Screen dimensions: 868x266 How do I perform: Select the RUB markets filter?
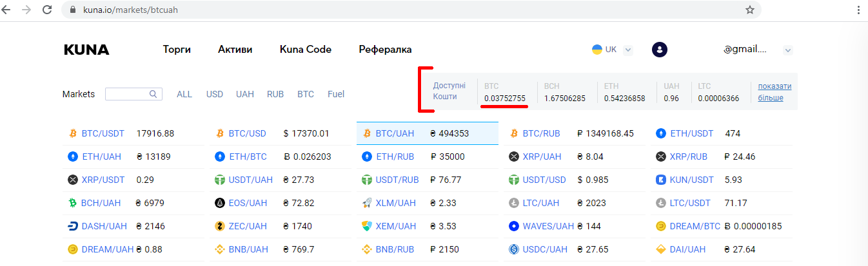[x=275, y=94]
